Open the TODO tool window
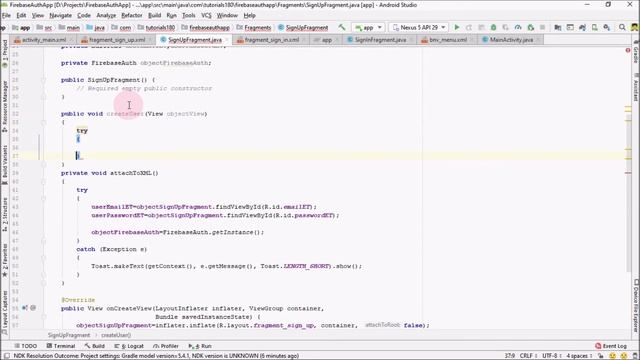This screenshot has width=640, height=360. click(25, 346)
